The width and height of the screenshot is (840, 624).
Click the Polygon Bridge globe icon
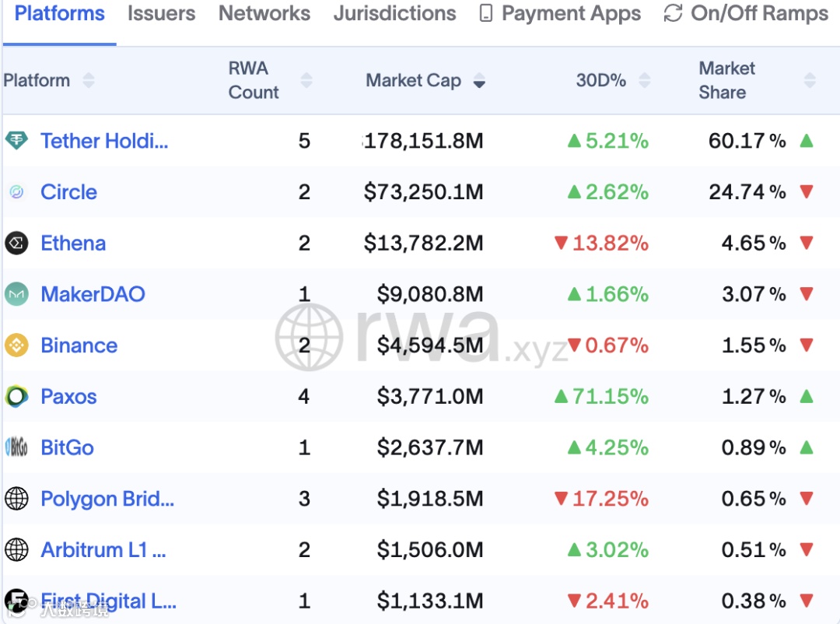pos(16,499)
